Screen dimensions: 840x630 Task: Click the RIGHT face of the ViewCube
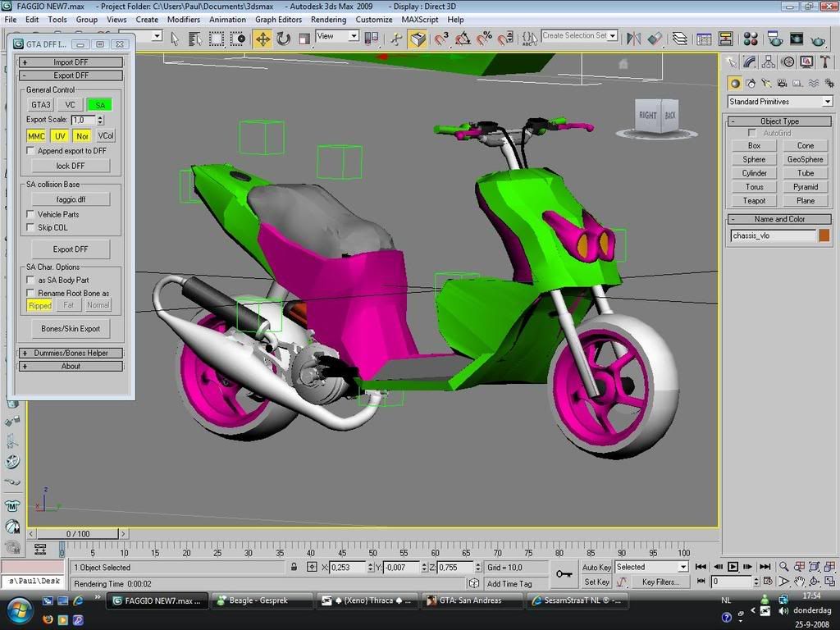tap(648, 115)
